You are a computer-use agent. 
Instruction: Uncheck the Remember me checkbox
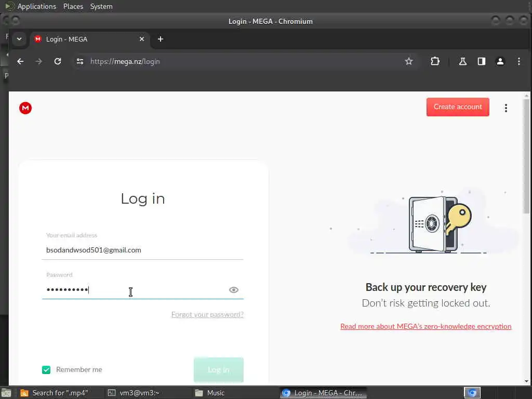[x=46, y=369]
